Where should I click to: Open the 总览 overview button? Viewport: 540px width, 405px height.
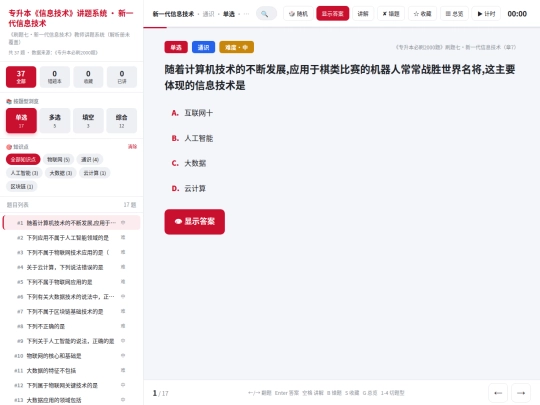pyautogui.click(x=454, y=14)
